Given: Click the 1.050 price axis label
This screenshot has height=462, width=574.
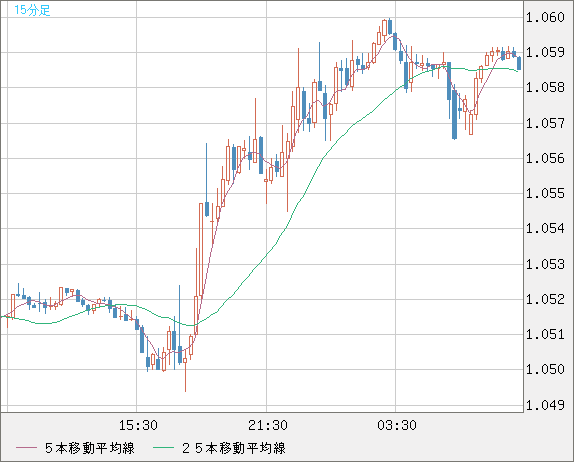Looking at the screenshot, I should pyautogui.click(x=545, y=369).
